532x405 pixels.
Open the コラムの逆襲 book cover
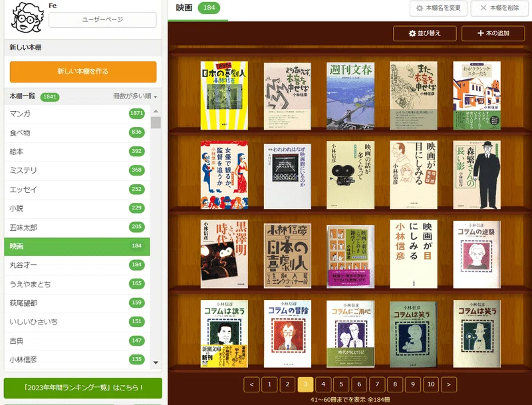pyautogui.click(x=477, y=255)
